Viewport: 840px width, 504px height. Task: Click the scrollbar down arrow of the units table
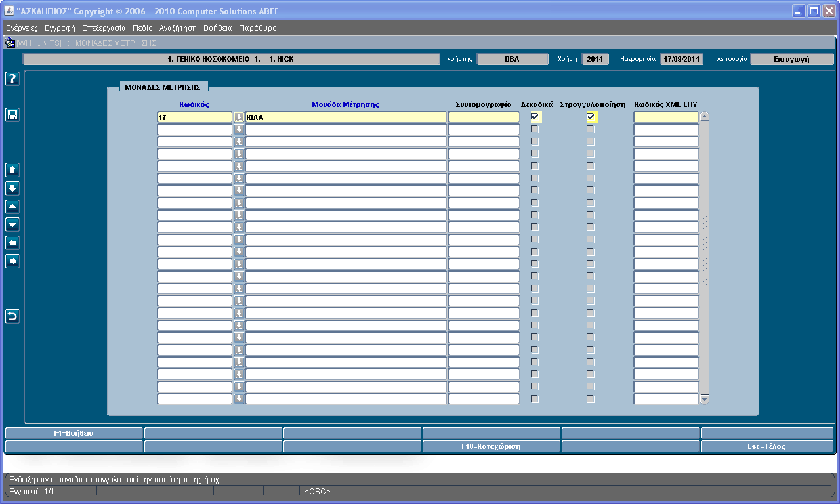(x=705, y=399)
